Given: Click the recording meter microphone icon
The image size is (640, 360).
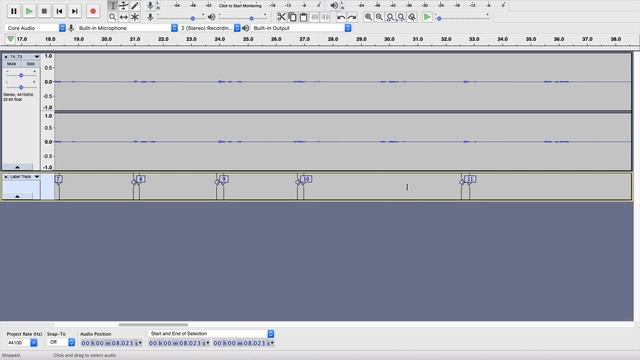Looking at the screenshot, I should (x=150, y=5).
